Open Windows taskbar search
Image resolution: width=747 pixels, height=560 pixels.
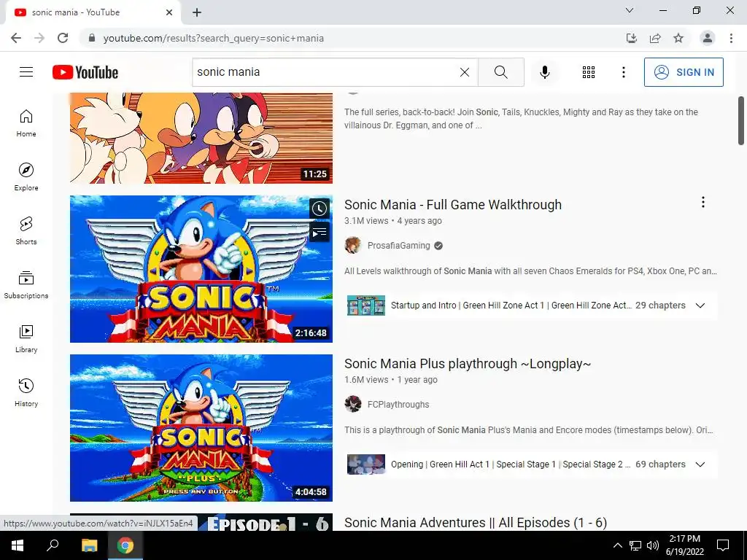pyautogui.click(x=53, y=545)
